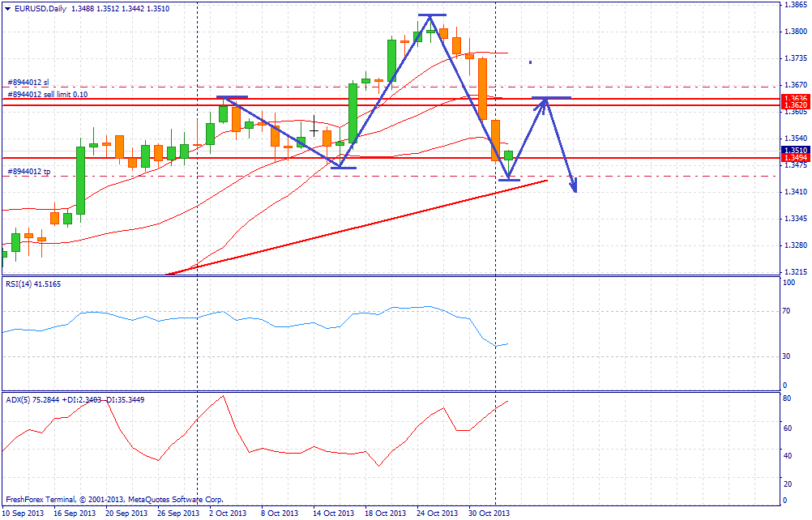Image resolution: width=812 pixels, height=520 pixels.
Task: Click the red 1.3620 price tag
Action: tap(796, 105)
